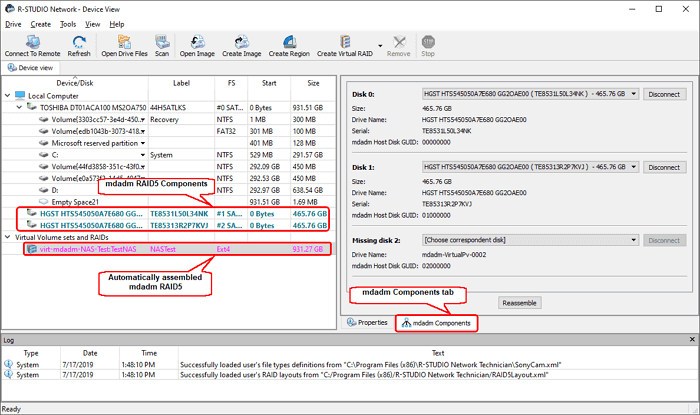700x415 pixels.
Task: Collapse the Local Computer tree node
Action: click(x=8, y=96)
